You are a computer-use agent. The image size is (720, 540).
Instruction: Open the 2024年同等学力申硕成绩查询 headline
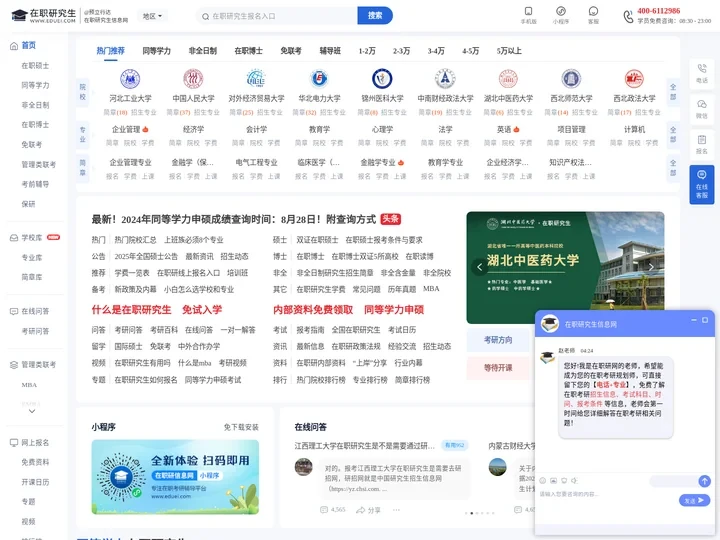pos(234,219)
